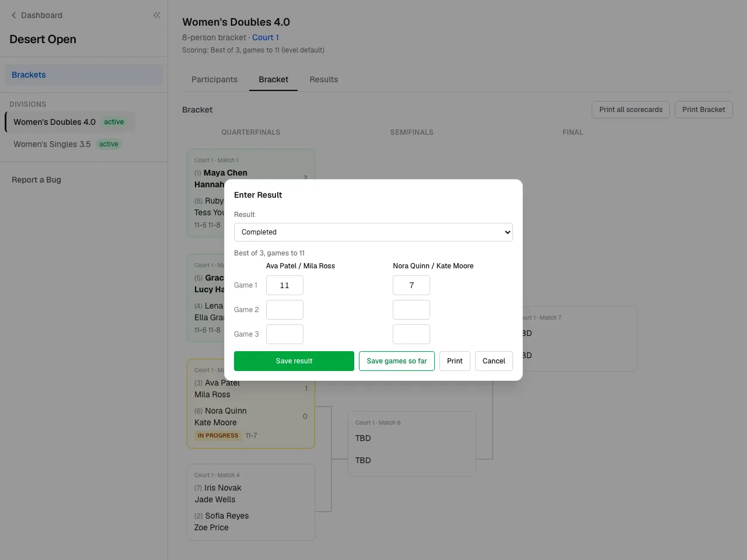Click Print all scorecards
This screenshot has height=560, width=747.
(631, 110)
